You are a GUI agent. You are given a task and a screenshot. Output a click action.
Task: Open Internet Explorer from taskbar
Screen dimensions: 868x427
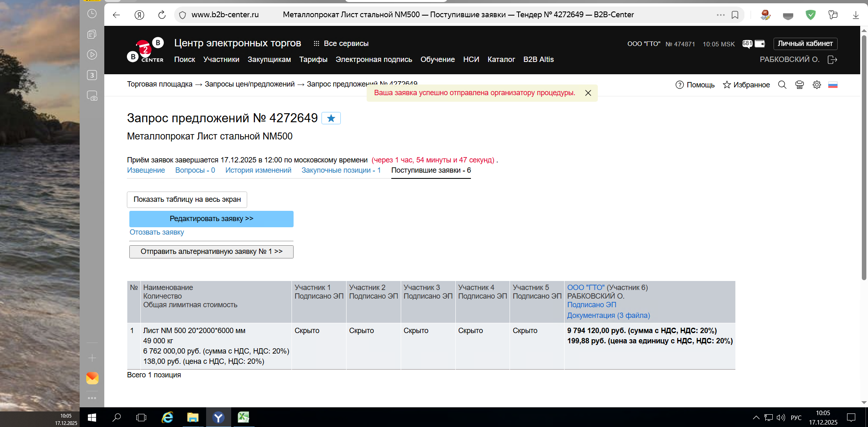[168, 418]
